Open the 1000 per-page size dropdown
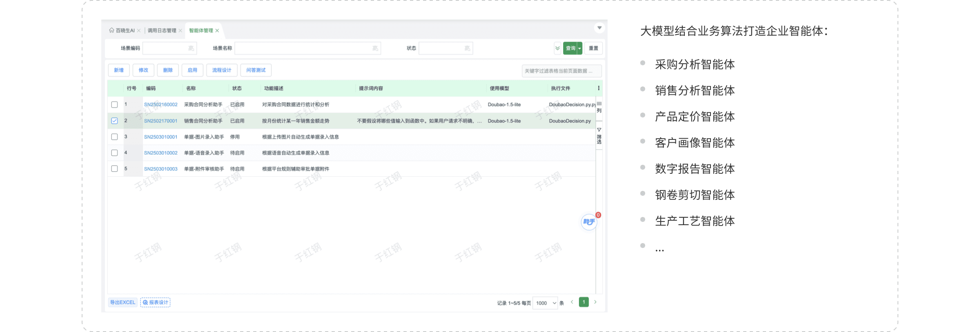Screen dimensions: 980x332 [x=545, y=303]
